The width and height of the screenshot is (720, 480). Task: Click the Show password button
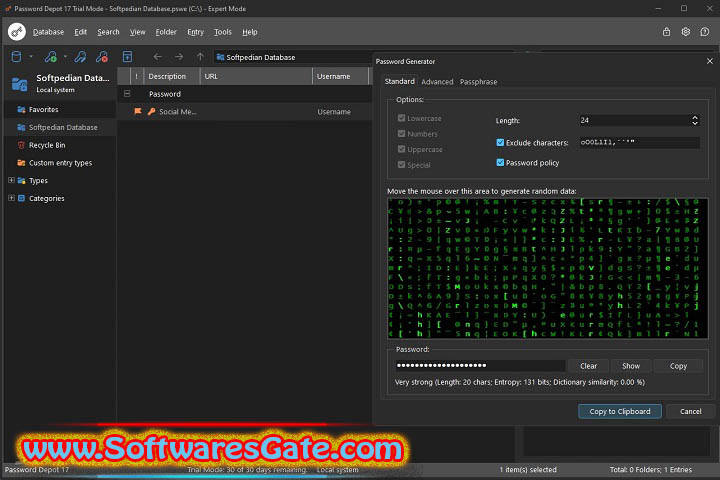point(631,366)
